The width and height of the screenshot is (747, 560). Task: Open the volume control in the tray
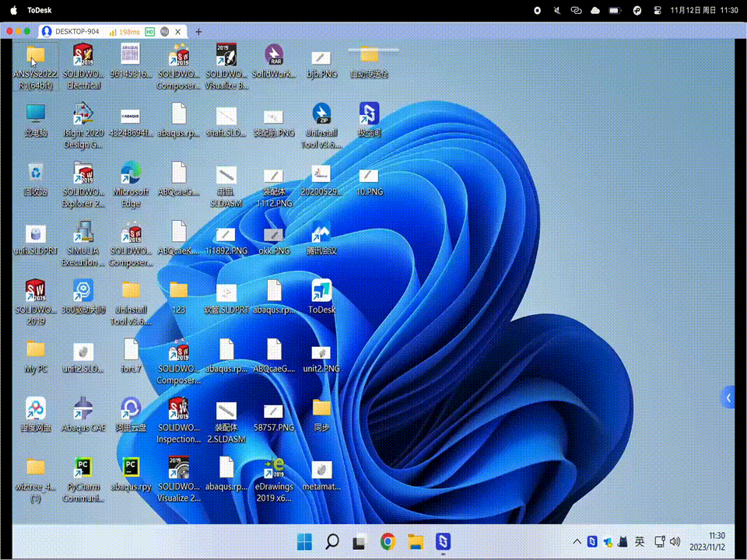tap(675, 541)
